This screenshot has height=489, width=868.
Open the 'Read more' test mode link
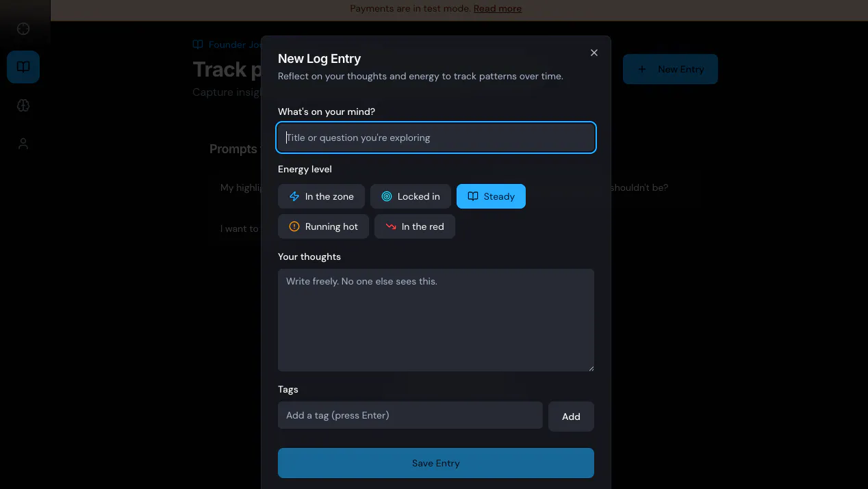click(x=498, y=8)
